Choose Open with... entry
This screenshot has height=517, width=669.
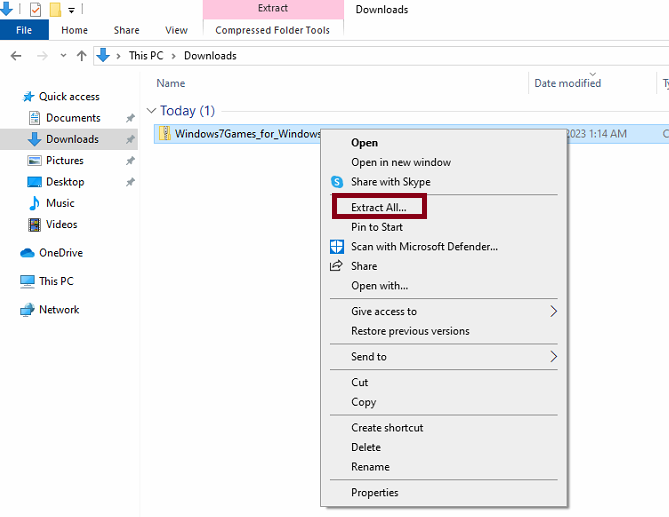(380, 286)
